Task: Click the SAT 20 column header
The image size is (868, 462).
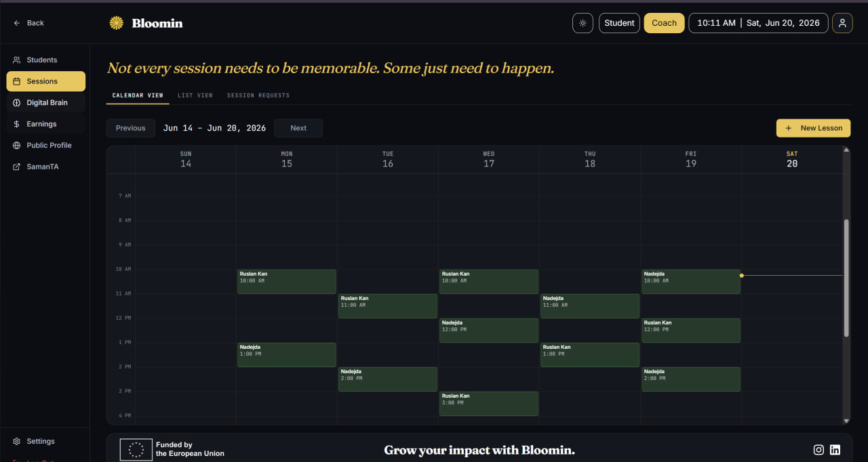Action: pos(792,159)
